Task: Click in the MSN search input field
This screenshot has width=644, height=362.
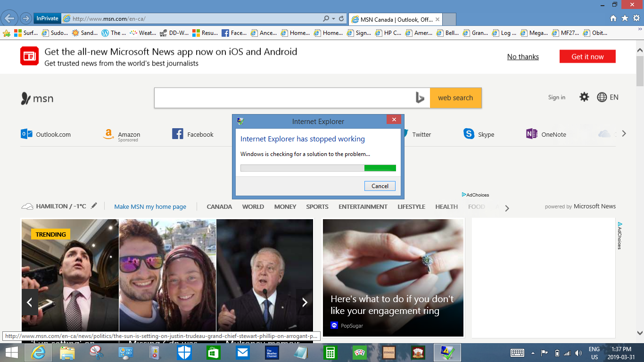Action: (284, 98)
